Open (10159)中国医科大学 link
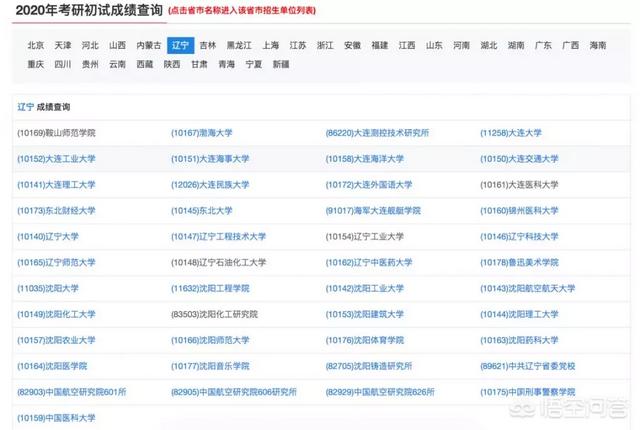Image resolution: width=640 pixels, height=430 pixels. (56, 418)
